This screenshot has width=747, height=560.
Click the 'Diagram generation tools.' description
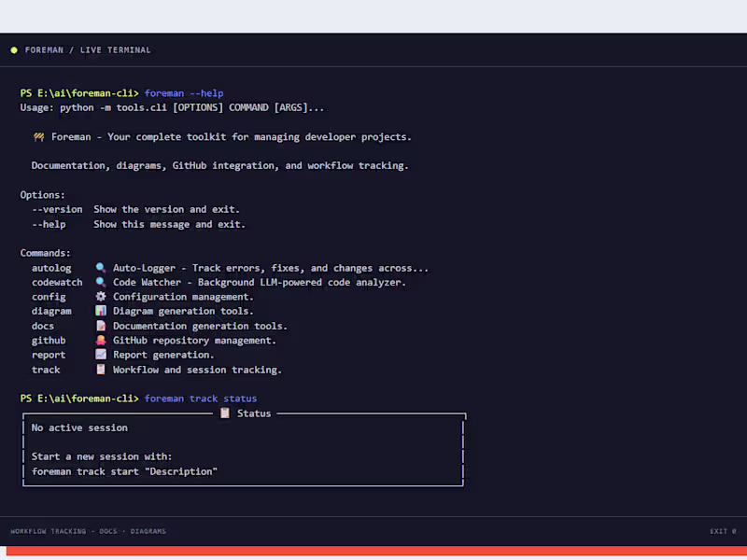click(x=183, y=311)
